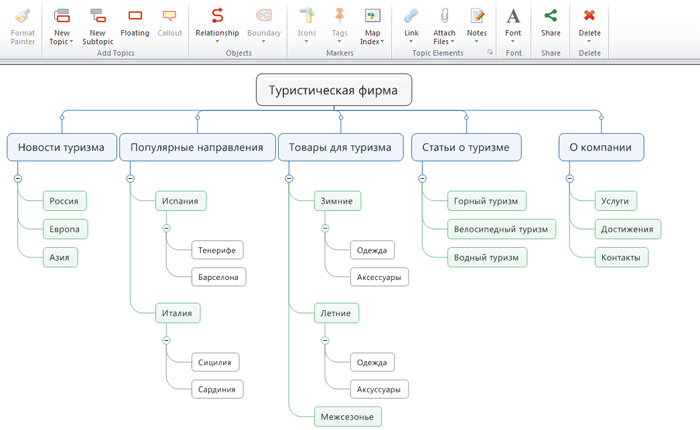The image size is (700, 430).
Task: Collapse the Новости туризма branch
Action: click(x=18, y=179)
